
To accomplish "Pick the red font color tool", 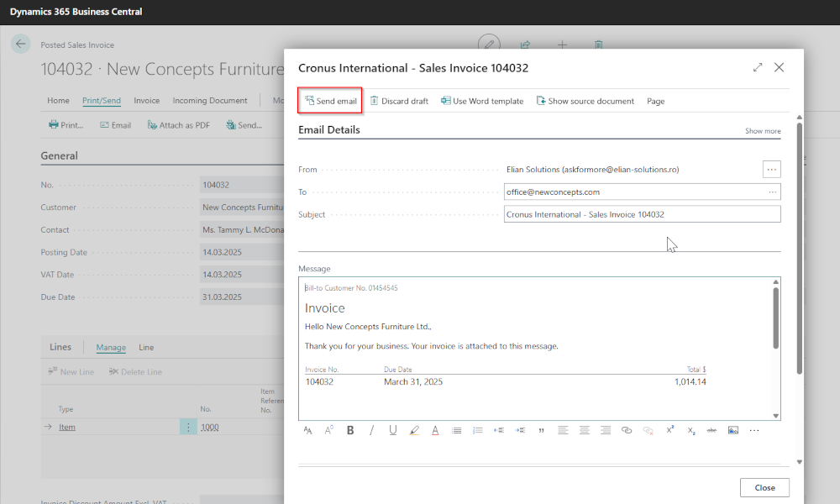I will coord(435,430).
